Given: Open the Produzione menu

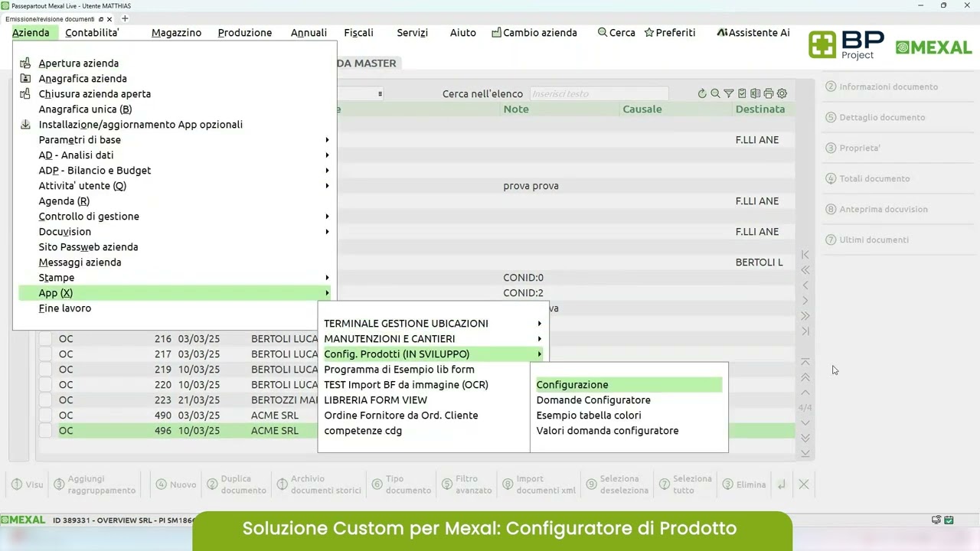Looking at the screenshot, I should click(x=245, y=32).
